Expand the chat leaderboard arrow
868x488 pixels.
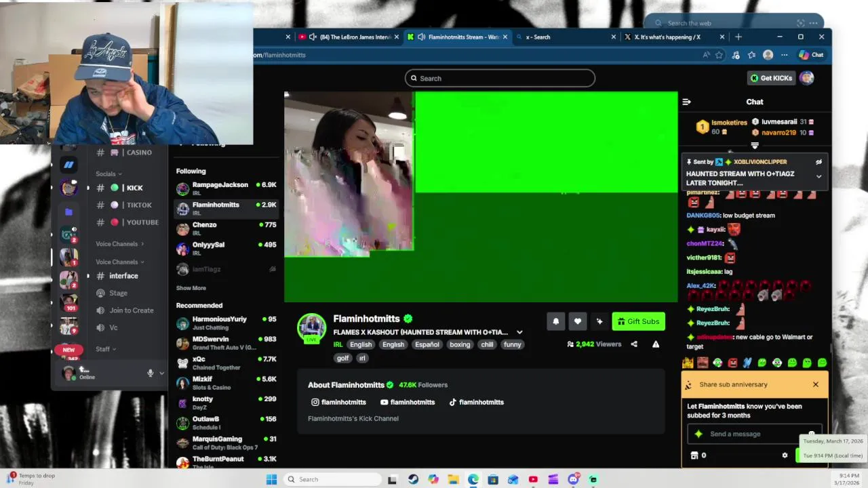tap(755, 146)
